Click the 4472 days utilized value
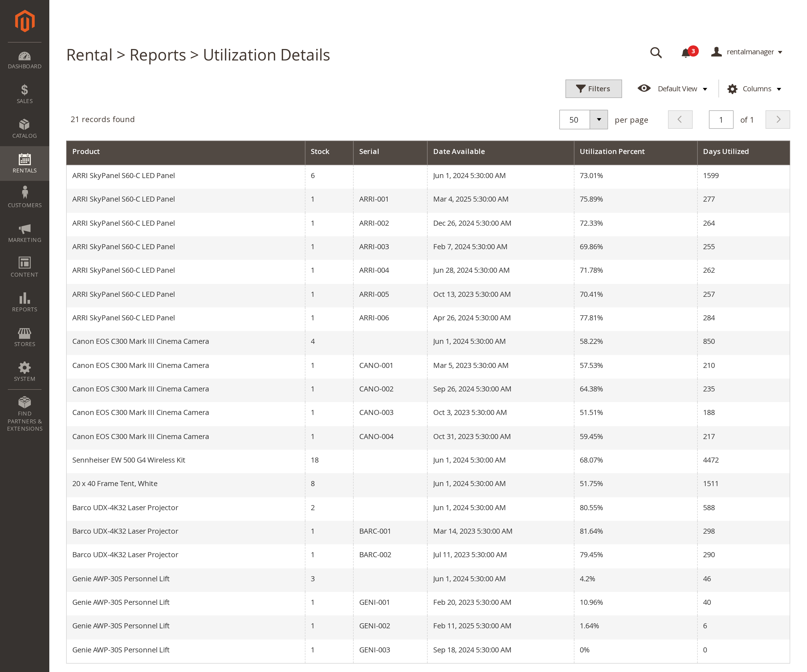This screenshot has width=807, height=672. click(x=711, y=460)
